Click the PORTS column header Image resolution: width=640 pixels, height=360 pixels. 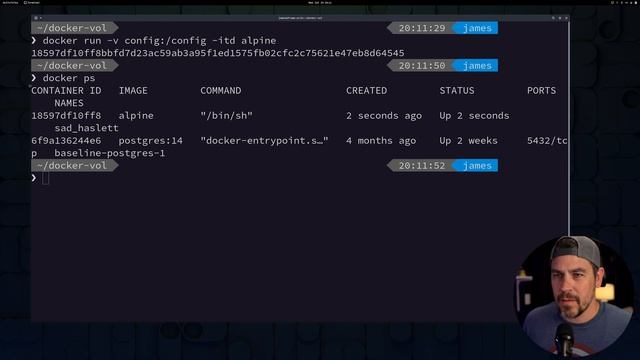tap(541, 91)
